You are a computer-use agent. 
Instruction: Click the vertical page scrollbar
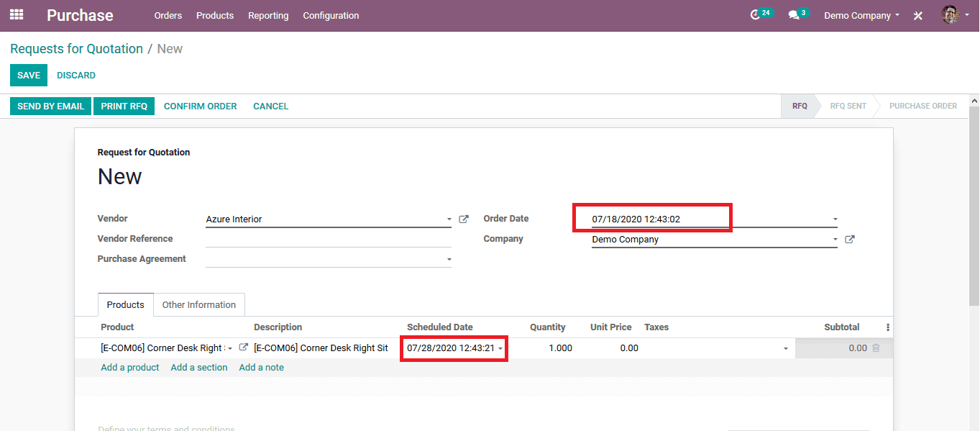(974, 205)
